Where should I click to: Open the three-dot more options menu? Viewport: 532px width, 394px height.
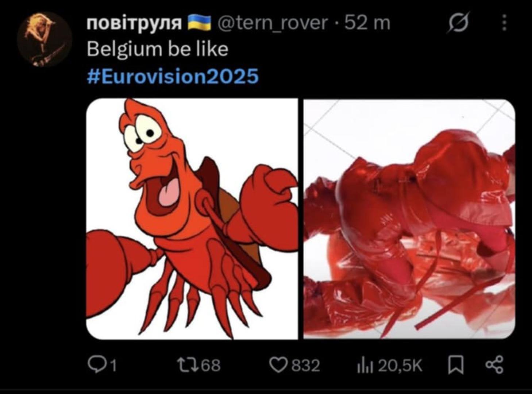(x=504, y=23)
